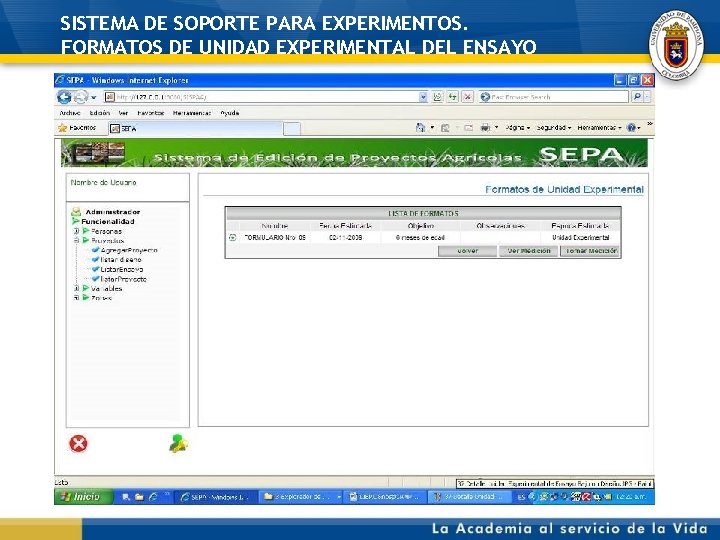
Task: Open the Herramientas dropdown in the command bar
Action: [x=599, y=128]
